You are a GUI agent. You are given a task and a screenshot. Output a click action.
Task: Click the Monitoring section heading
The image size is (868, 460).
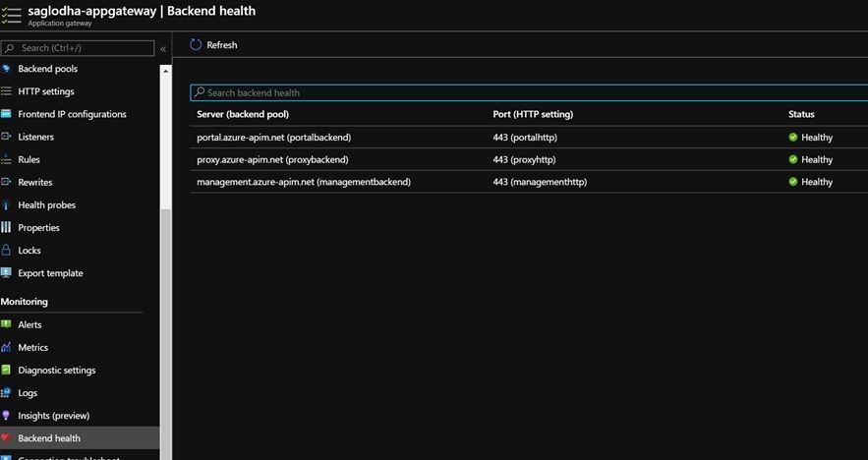tap(25, 302)
